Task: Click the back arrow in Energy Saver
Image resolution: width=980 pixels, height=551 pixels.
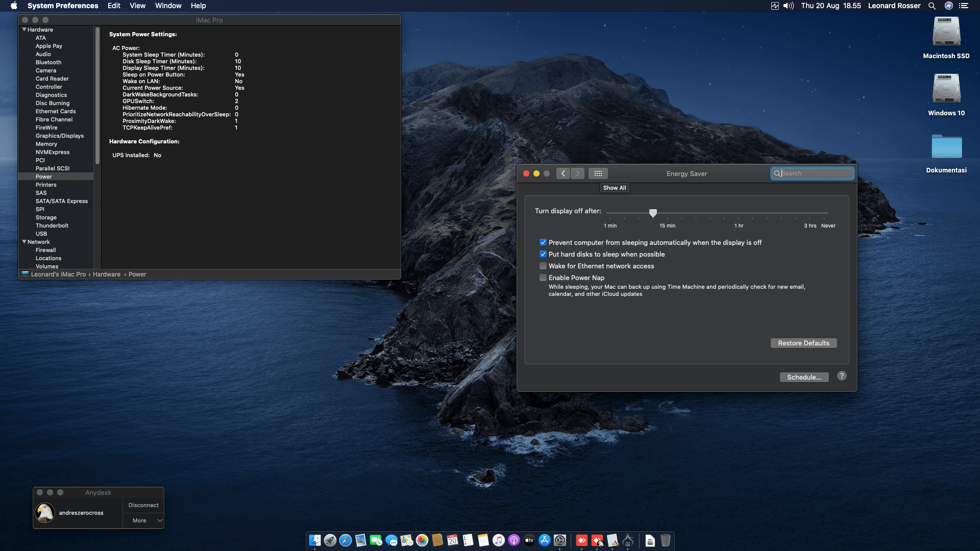Action: pos(563,173)
